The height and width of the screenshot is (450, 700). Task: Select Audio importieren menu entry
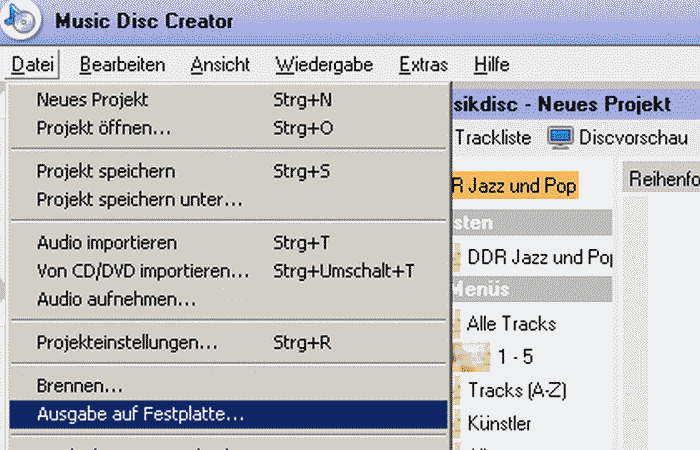(x=107, y=243)
